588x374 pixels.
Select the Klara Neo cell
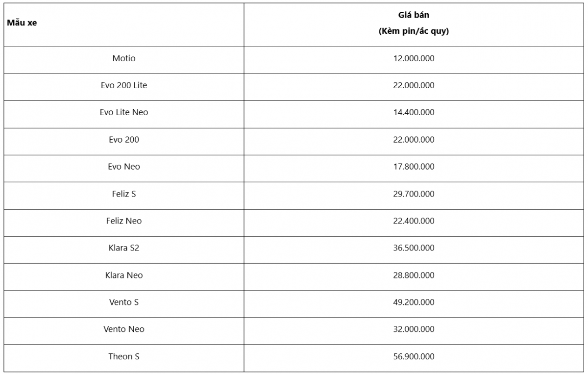(124, 275)
